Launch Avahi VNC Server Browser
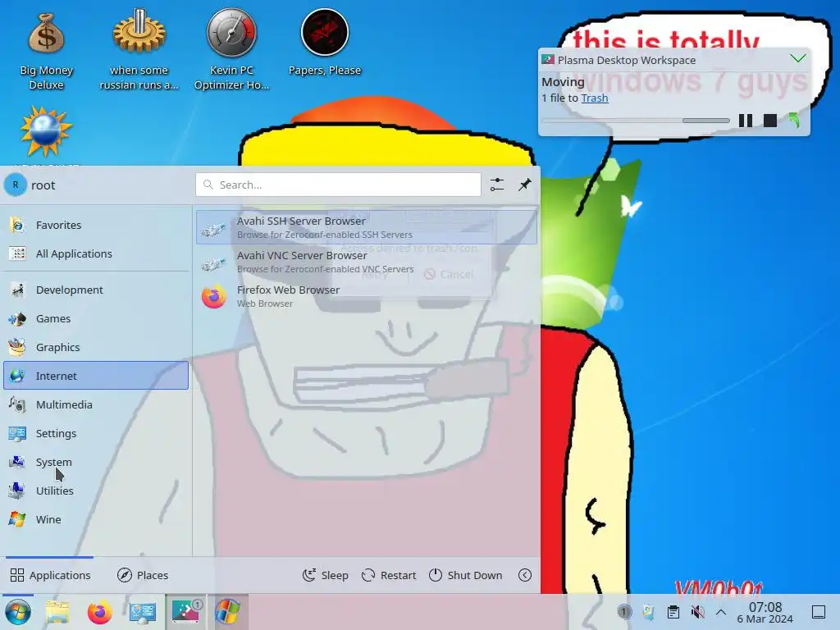Image resolution: width=840 pixels, height=630 pixels. click(367, 262)
